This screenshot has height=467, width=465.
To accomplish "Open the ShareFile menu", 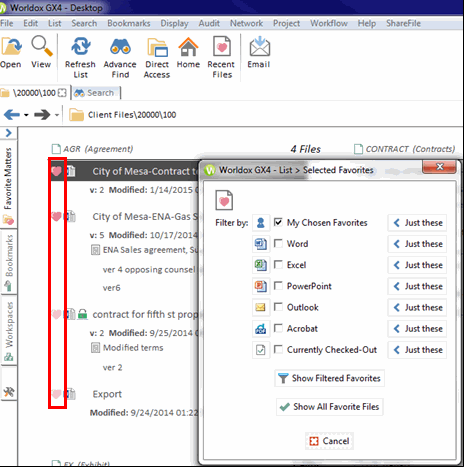I will [x=403, y=23].
